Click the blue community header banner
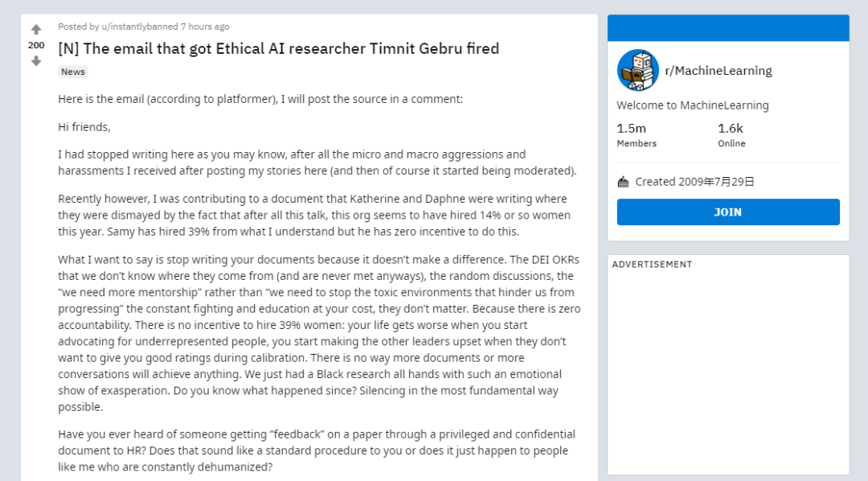 pos(728,28)
